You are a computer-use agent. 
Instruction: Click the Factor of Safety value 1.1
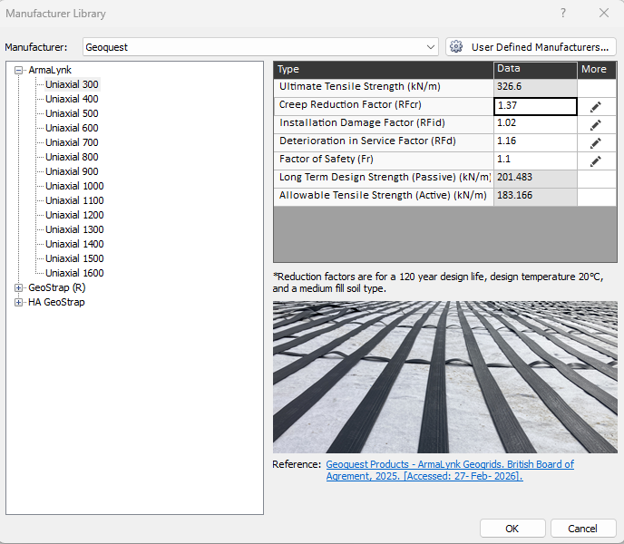(535, 161)
